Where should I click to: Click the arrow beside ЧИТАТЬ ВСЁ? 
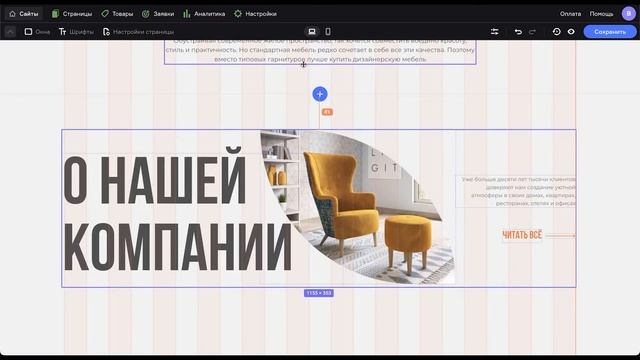tap(560, 236)
